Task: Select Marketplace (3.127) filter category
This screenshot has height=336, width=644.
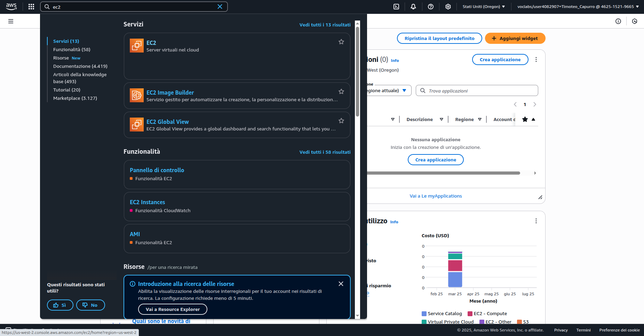Action: (x=75, y=98)
